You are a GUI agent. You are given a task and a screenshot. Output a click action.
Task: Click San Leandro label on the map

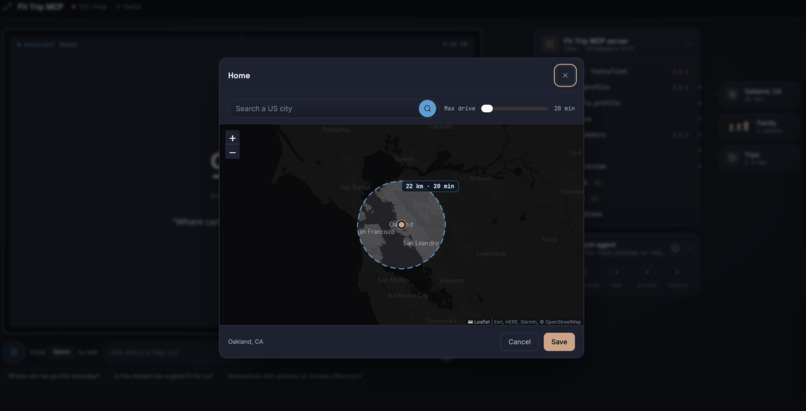point(421,243)
